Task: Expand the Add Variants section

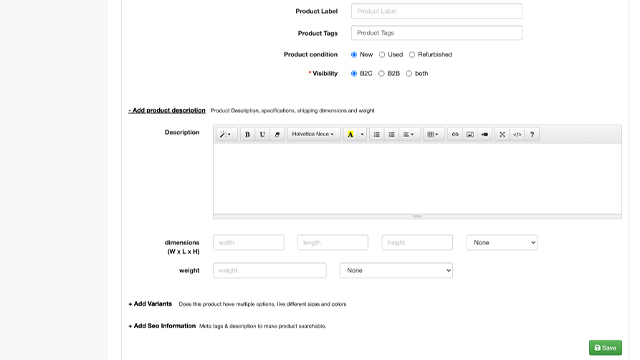Action: [x=150, y=304]
